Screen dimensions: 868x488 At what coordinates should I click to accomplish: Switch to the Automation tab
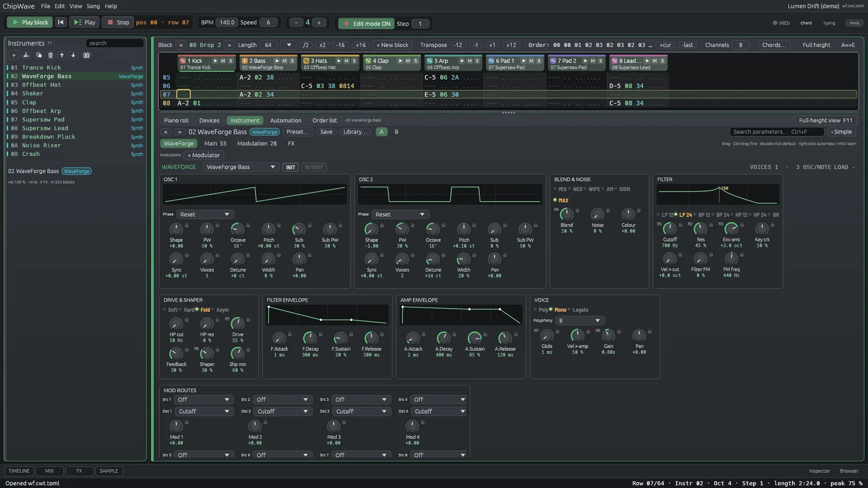285,120
